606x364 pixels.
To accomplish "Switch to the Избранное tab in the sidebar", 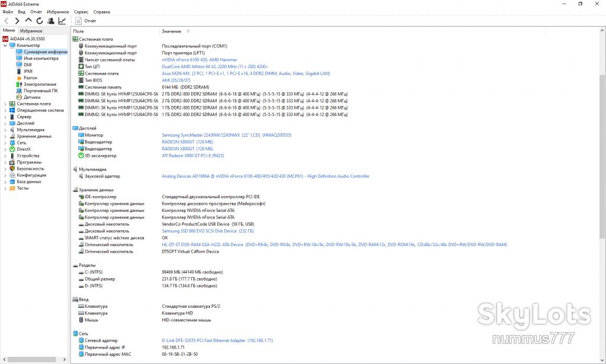I will (x=31, y=31).
